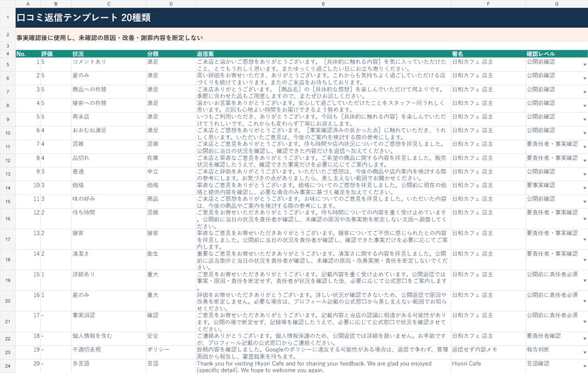Expand the 要責任者・事実確認 dropdown for No. 7 混雑
Screen dimensions: 588x373
point(585,147)
